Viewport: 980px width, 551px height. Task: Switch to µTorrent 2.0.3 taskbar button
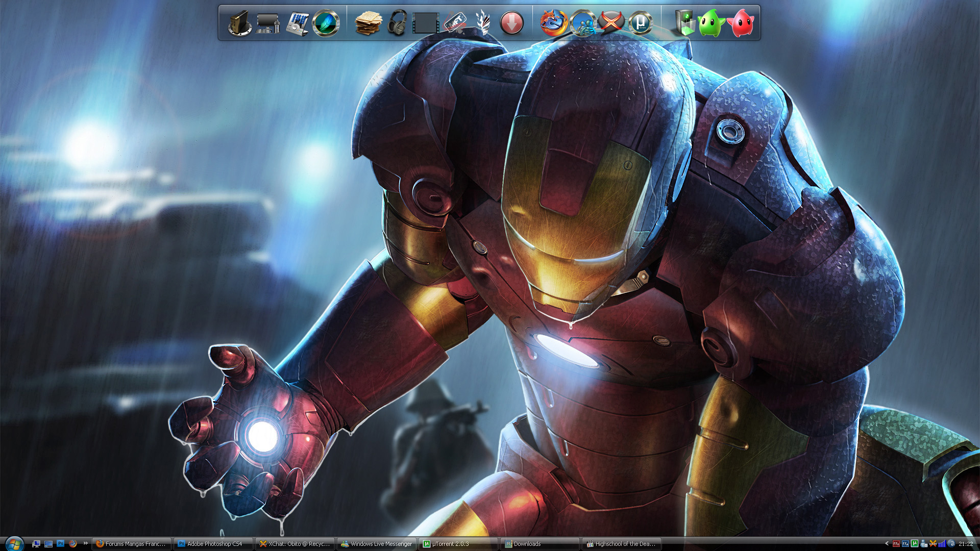(x=458, y=544)
